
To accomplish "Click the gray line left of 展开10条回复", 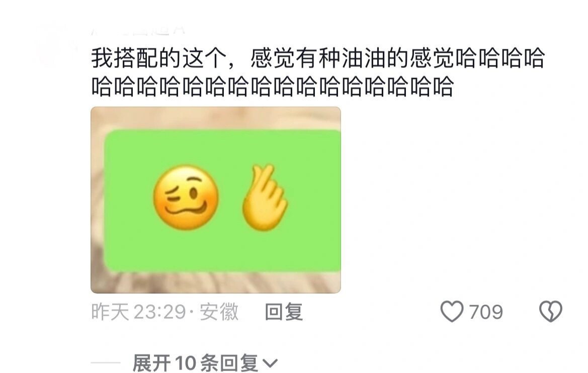I will (105, 363).
